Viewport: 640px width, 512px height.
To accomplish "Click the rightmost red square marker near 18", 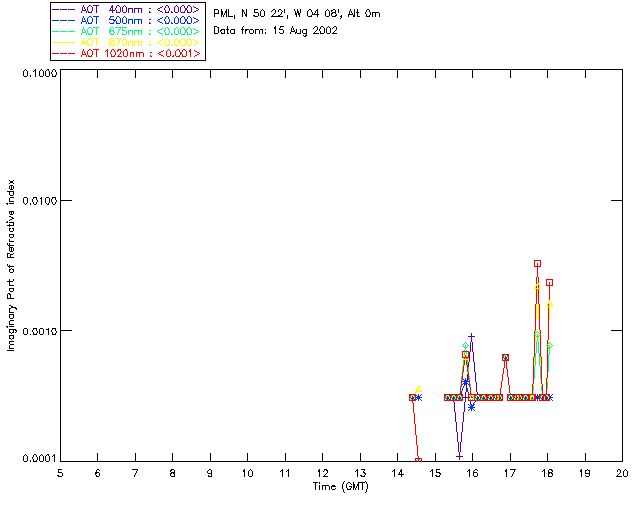I will (x=549, y=283).
